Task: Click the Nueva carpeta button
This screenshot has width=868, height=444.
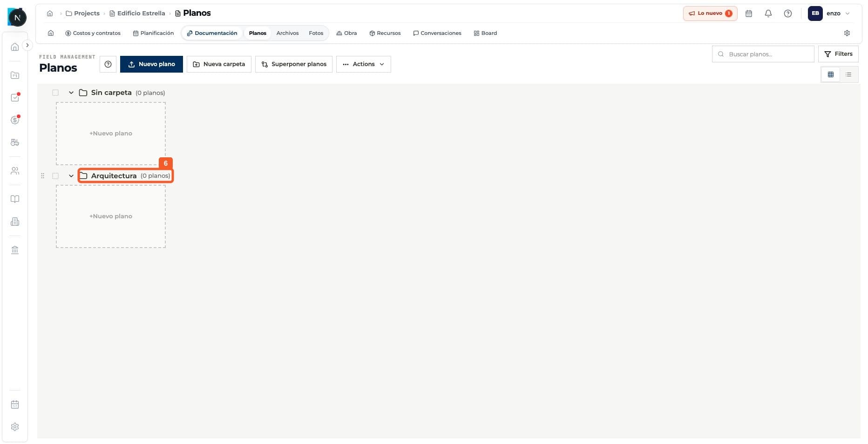Action: [219, 64]
